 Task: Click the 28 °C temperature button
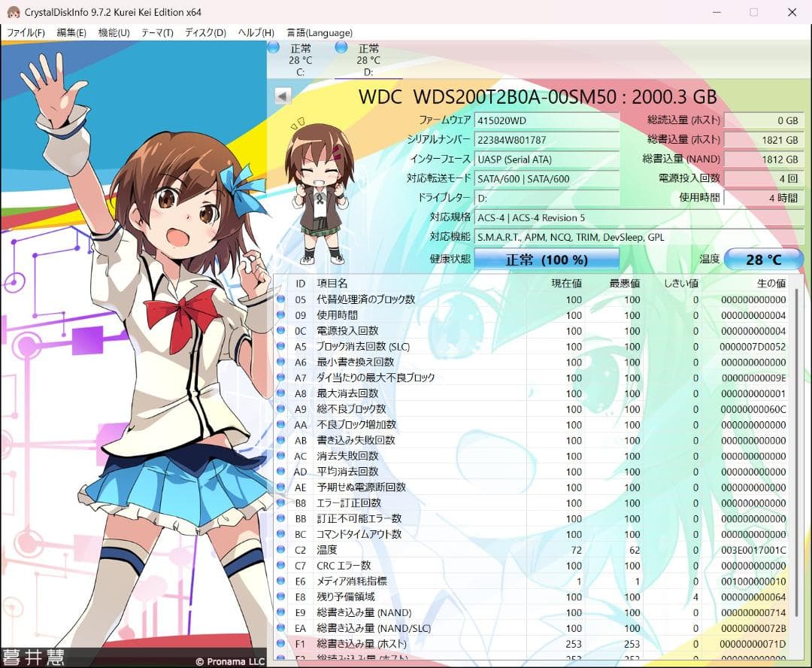click(x=763, y=259)
